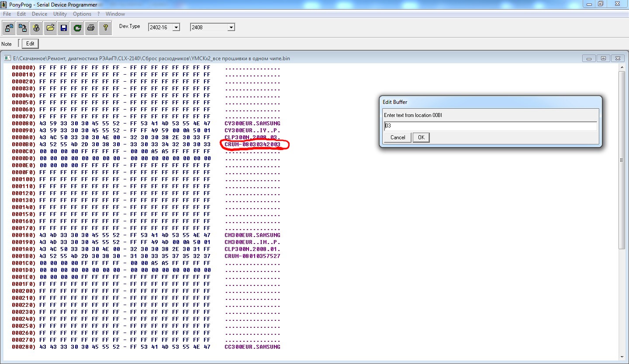Open the Device menu
Screen dimensions: 629x364
tap(40, 14)
